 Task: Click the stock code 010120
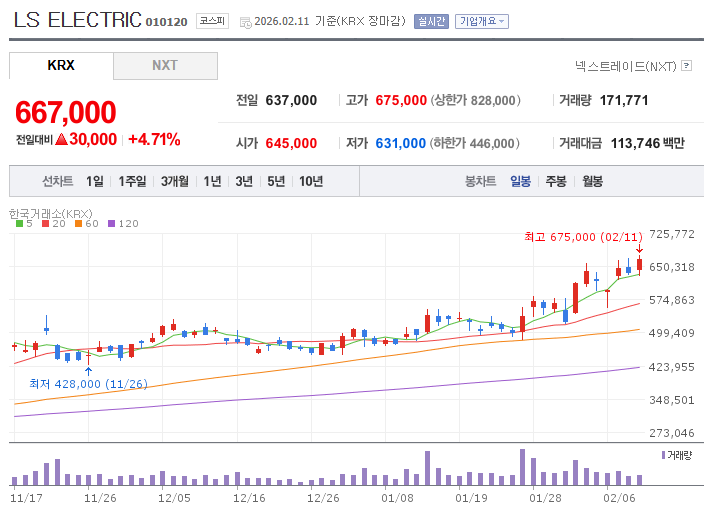tap(166, 22)
